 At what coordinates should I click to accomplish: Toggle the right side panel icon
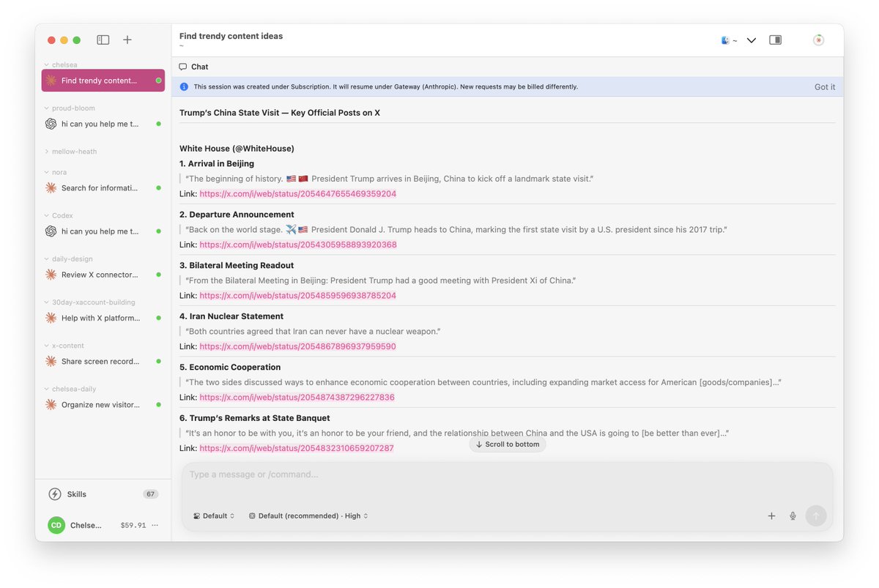coord(775,40)
